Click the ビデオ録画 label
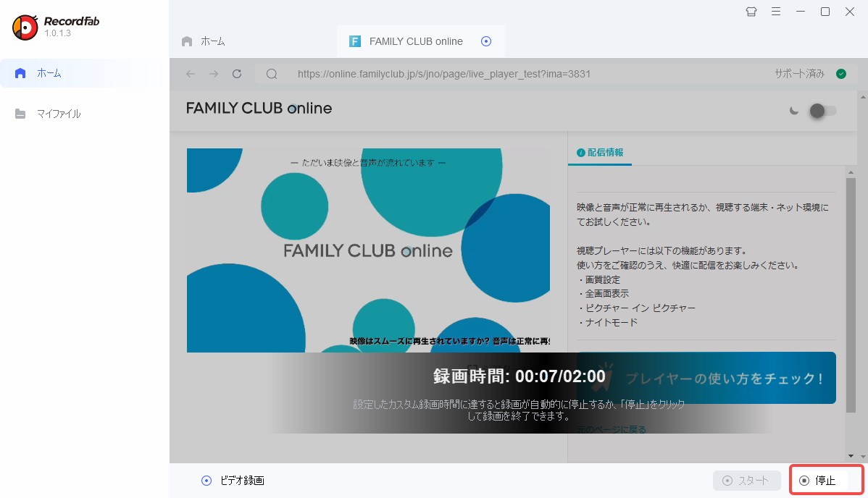This screenshot has width=868, height=498. pyautogui.click(x=242, y=481)
